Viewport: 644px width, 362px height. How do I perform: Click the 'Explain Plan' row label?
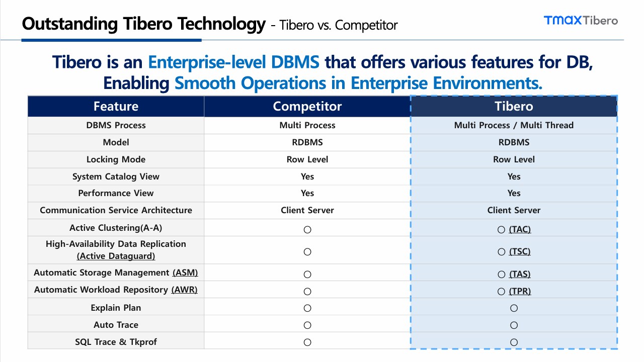tap(116, 308)
